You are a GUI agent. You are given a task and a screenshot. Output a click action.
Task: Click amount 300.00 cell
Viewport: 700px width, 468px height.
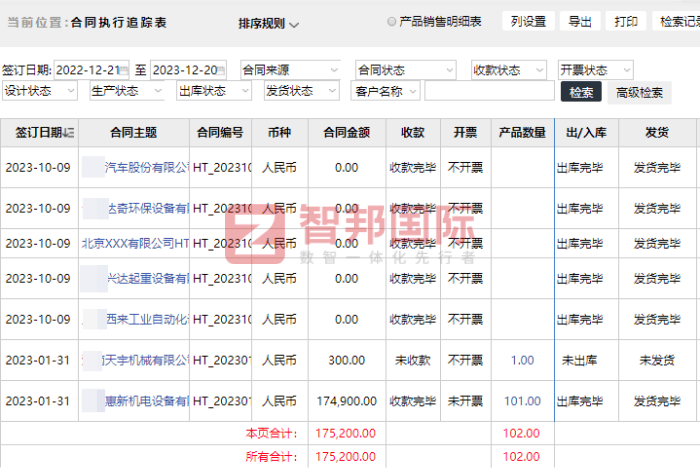pos(347,360)
